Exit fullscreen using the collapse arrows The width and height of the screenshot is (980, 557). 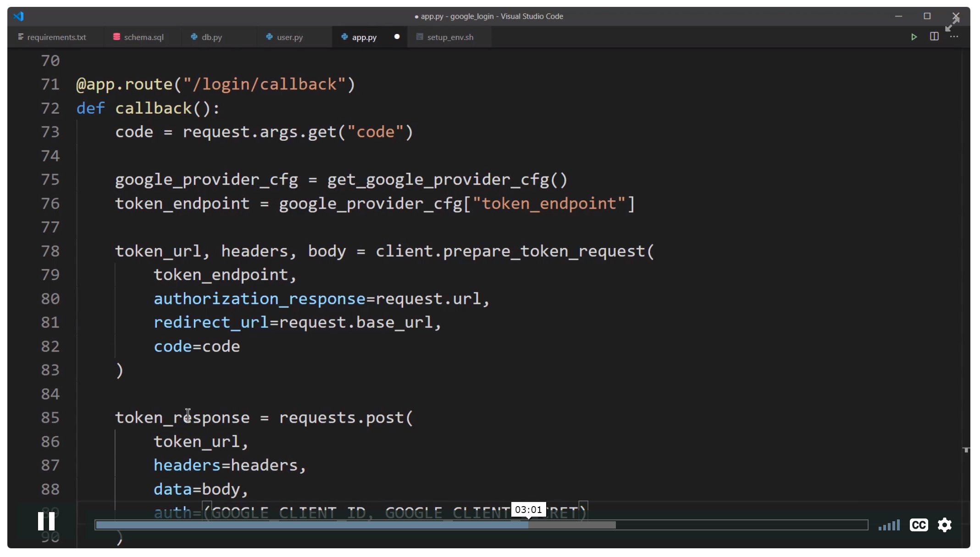click(952, 24)
